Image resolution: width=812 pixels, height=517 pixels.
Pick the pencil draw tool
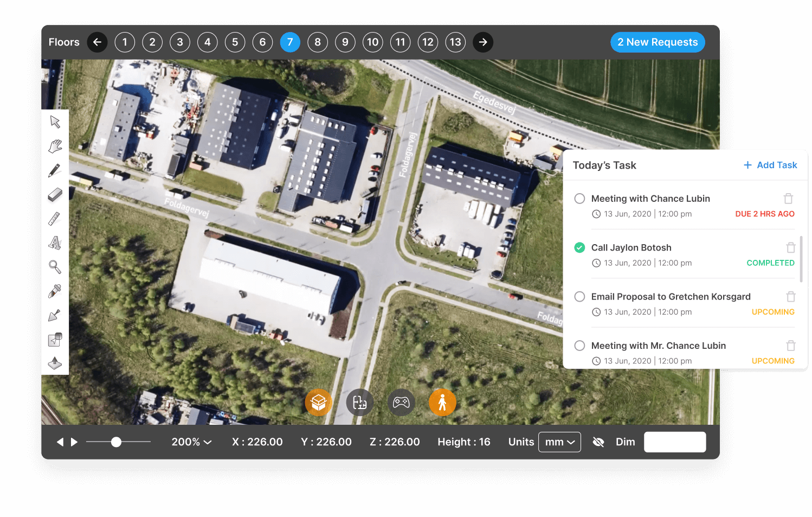click(x=55, y=170)
